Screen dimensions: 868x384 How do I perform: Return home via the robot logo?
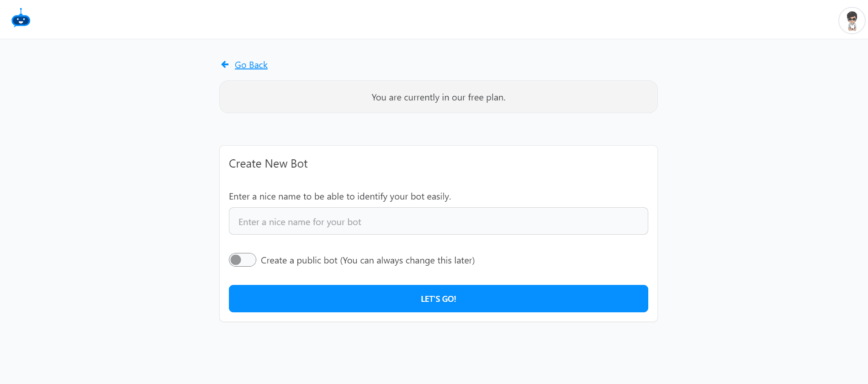21,19
